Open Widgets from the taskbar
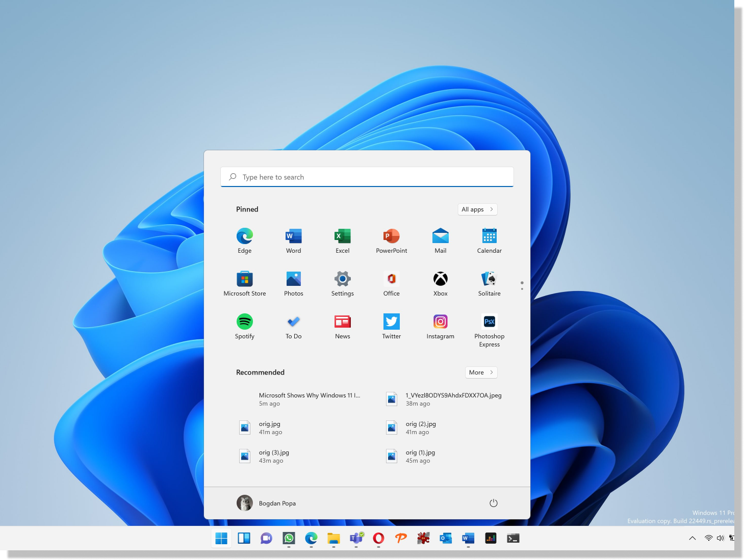This screenshot has width=744, height=560. pos(244,538)
